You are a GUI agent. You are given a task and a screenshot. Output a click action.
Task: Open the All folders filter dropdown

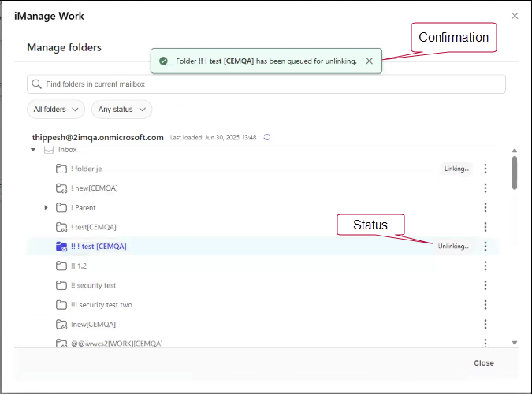coord(55,110)
